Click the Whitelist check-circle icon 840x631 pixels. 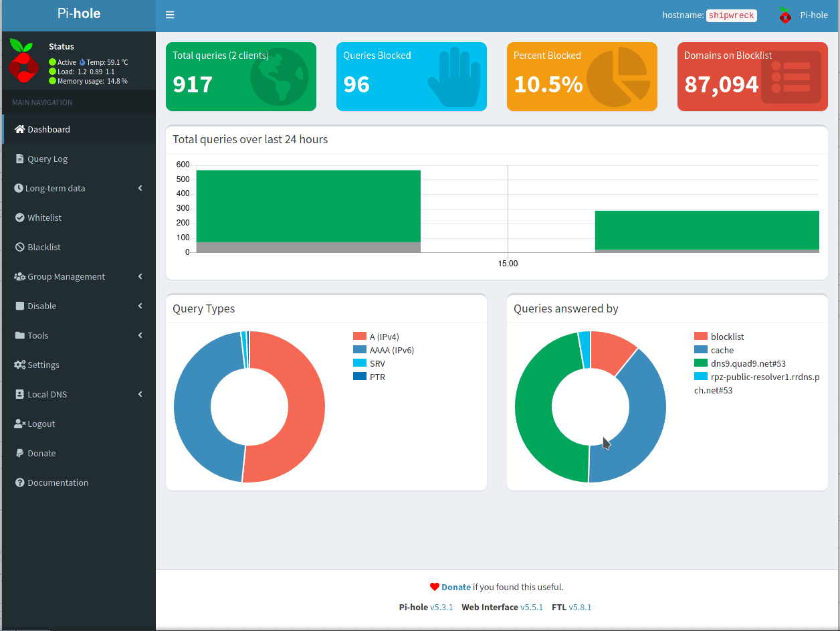(x=19, y=217)
